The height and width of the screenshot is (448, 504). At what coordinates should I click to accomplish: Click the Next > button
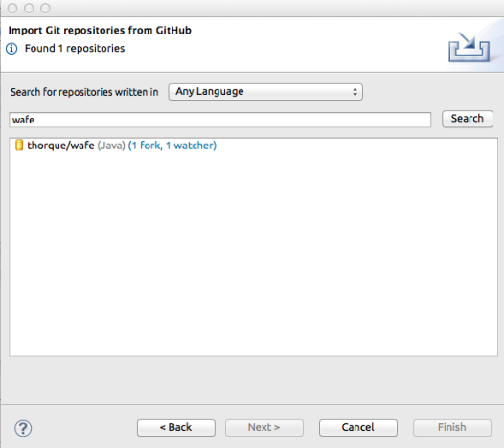click(263, 428)
